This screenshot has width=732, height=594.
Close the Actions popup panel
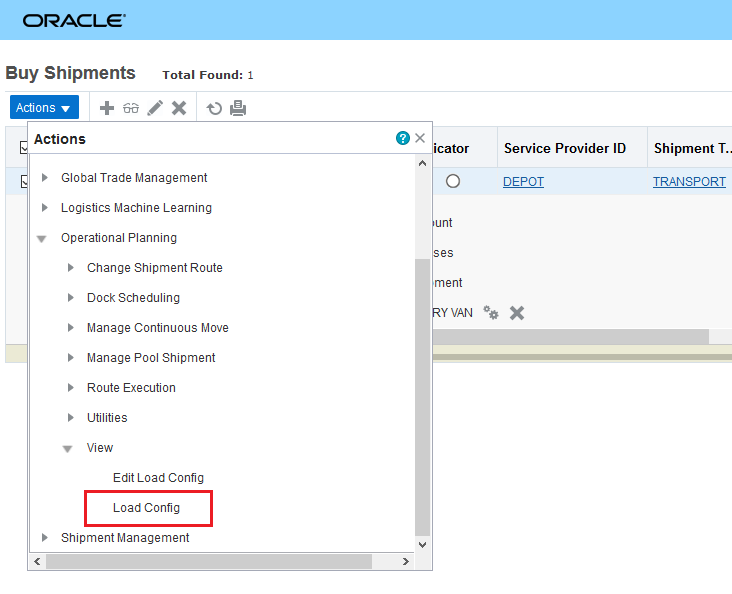point(421,139)
